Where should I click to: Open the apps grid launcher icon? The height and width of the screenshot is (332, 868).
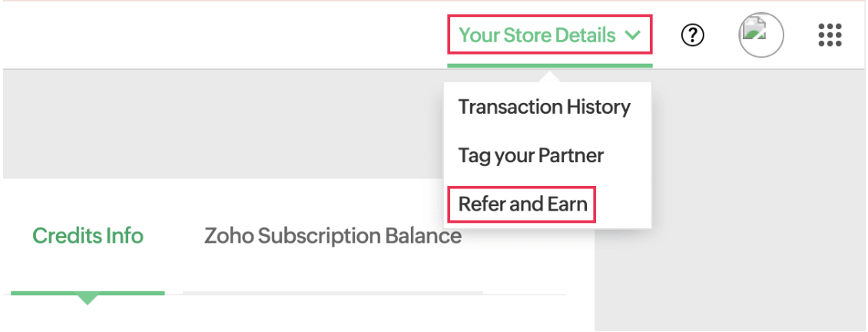click(830, 35)
